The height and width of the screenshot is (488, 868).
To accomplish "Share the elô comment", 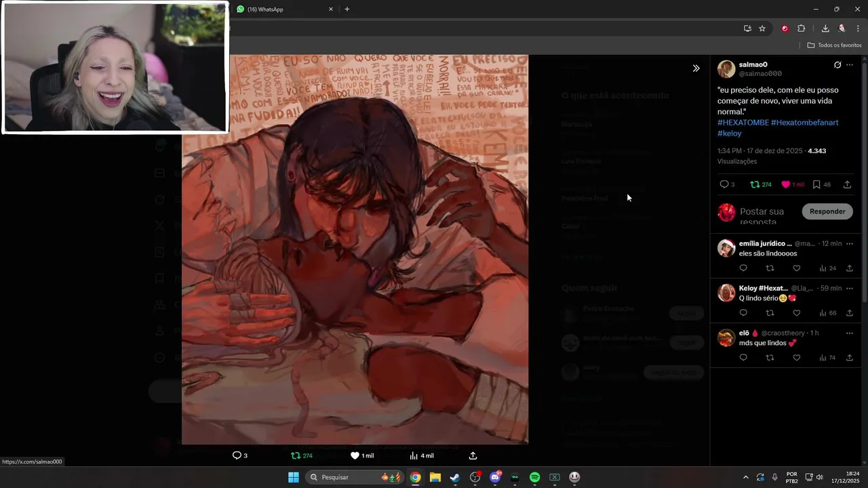I will [x=850, y=358].
